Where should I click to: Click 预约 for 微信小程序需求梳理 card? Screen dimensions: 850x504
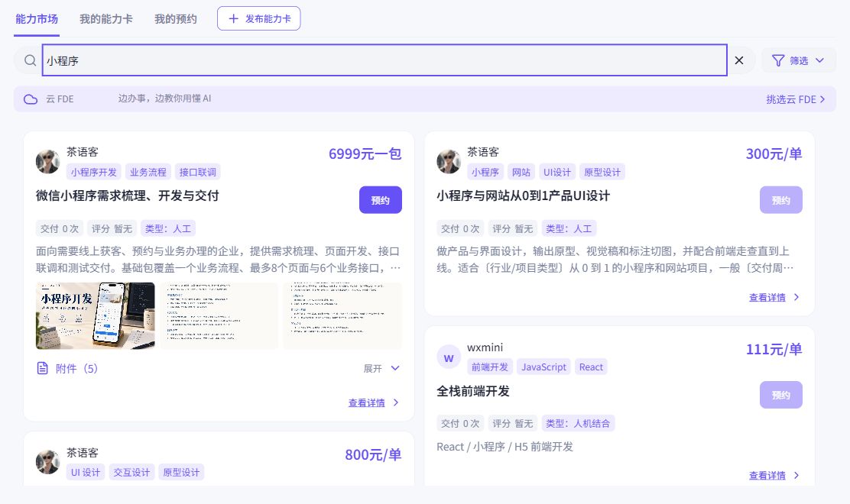[381, 200]
